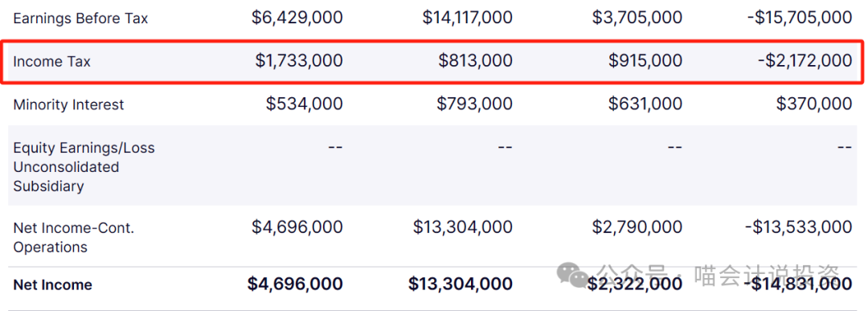Select the $915,000 Income Tax value
This screenshot has width=868, height=311.
[645, 60]
